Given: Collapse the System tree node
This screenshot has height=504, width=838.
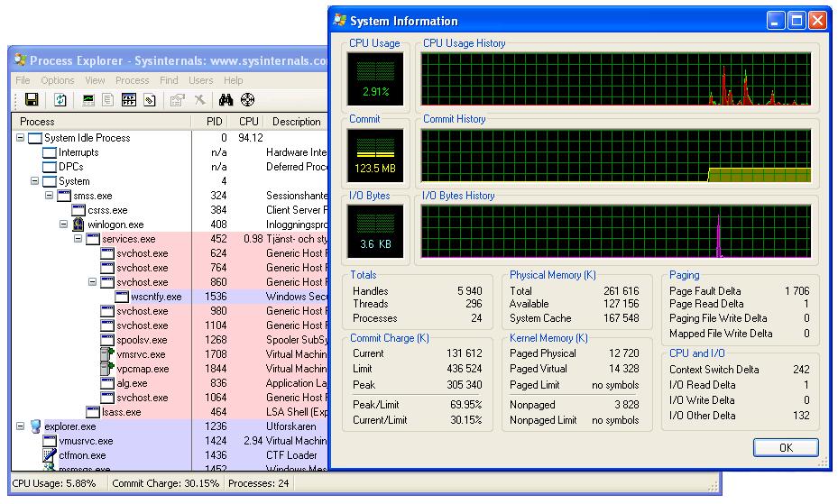Looking at the screenshot, I should [35, 181].
